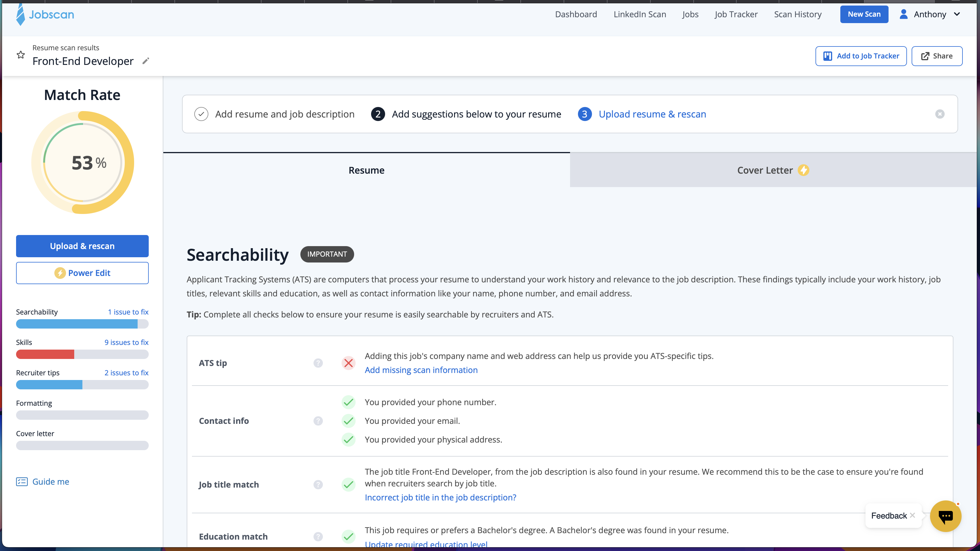Click the IMPORTANT badge next to Searchability
The width and height of the screenshot is (980, 551).
point(327,254)
